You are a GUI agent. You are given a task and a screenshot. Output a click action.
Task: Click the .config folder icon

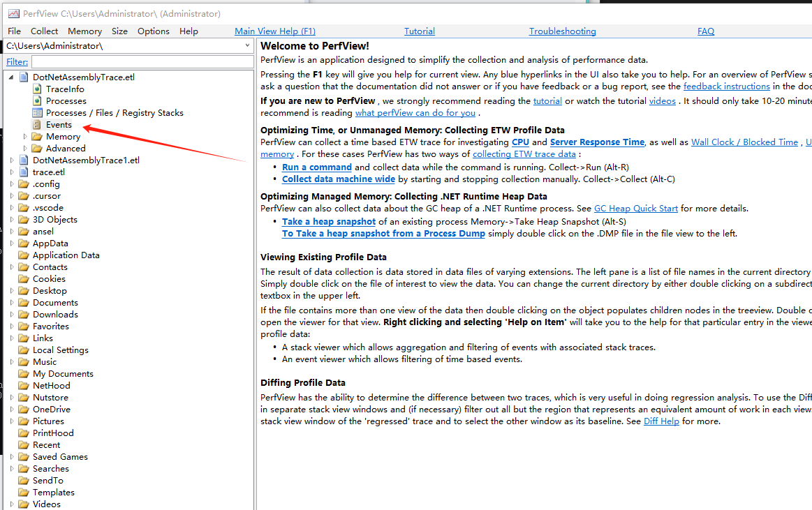pyautogui.click(x=24, y=184)
